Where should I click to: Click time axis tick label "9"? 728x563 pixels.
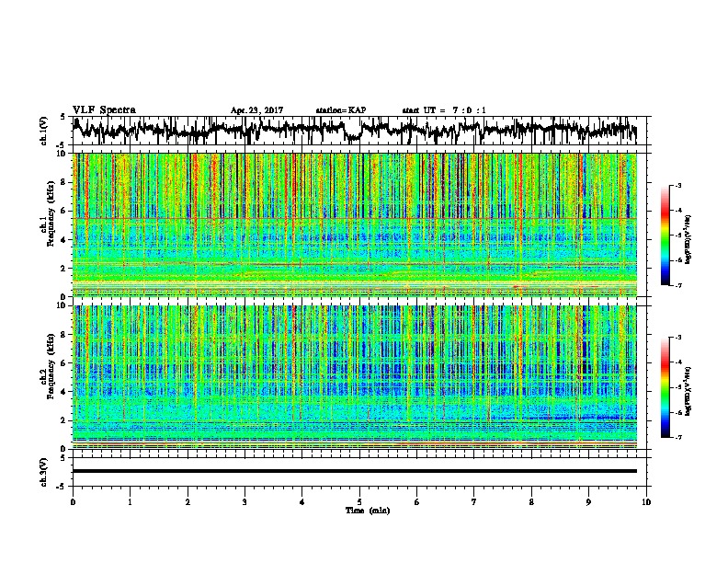click(588, 502)
